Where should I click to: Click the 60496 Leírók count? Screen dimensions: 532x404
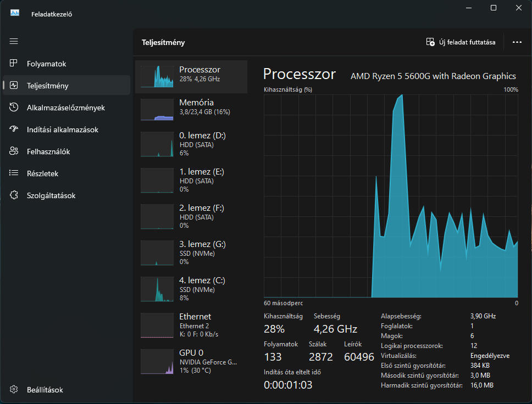pyautogui.click(x=359, y=357)
